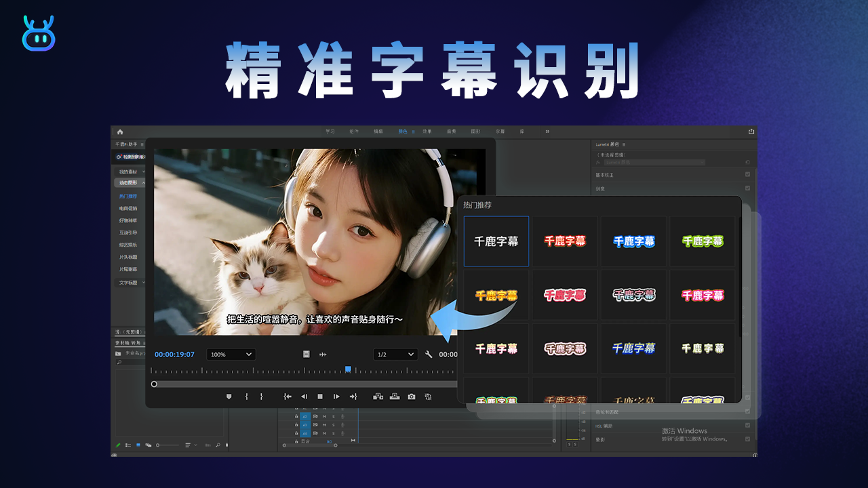Collapse the 动态图形 section in the sidebar
This screenshot has height=488, width=868.
click(x=144, y=182)
